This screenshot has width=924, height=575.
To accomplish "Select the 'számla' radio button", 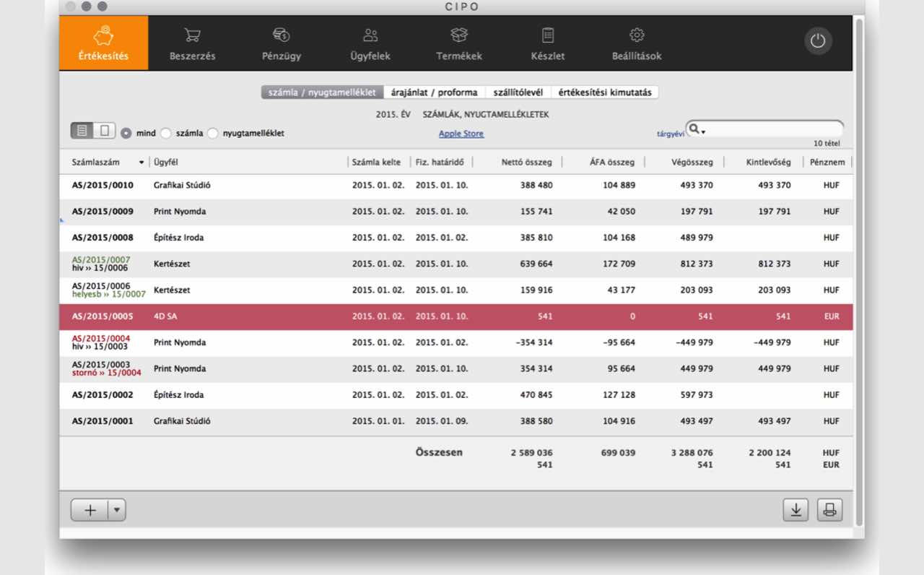I will click(x=166, y=134).
